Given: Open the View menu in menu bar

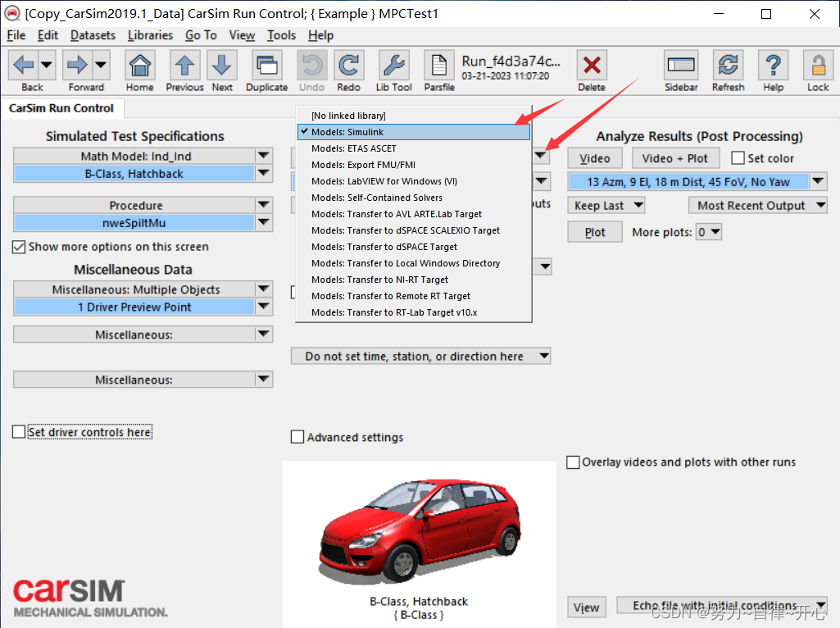Looking at the screenshot, I should (x=242, y=35).
